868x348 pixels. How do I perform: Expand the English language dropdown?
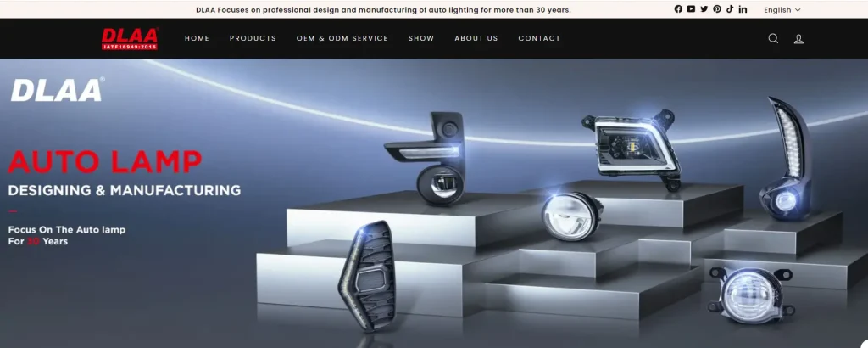coord(782,9)
